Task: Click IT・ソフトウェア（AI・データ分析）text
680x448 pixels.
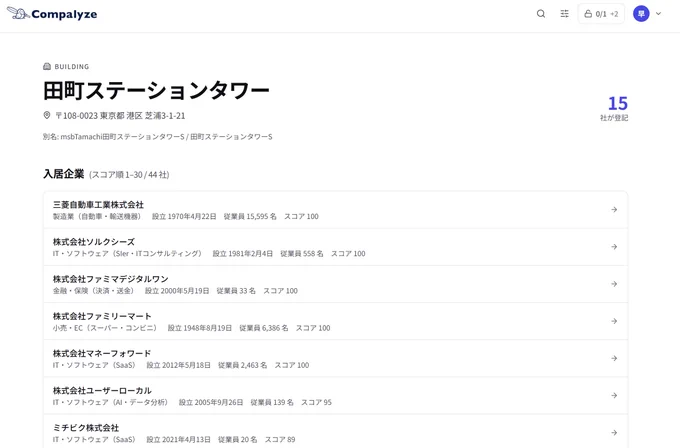Action: [112, 402]
